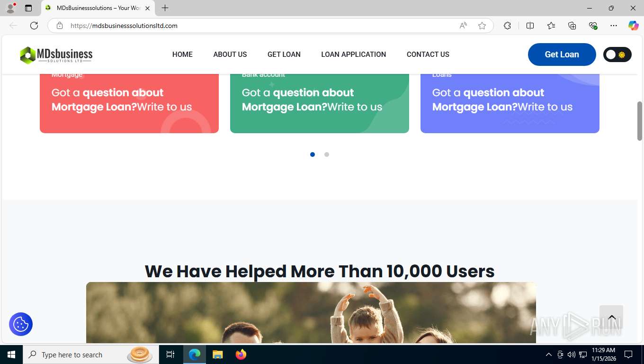Click the purple Loans question card

[x=510, y=103]
